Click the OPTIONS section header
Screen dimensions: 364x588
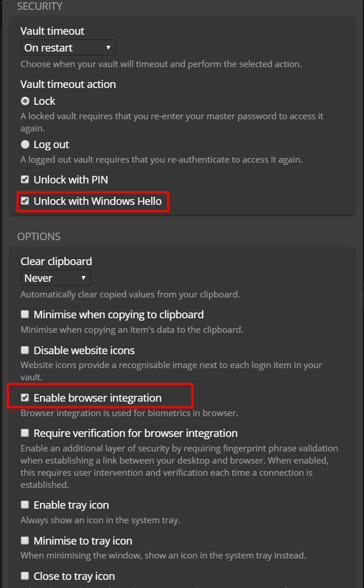point(40,236)
